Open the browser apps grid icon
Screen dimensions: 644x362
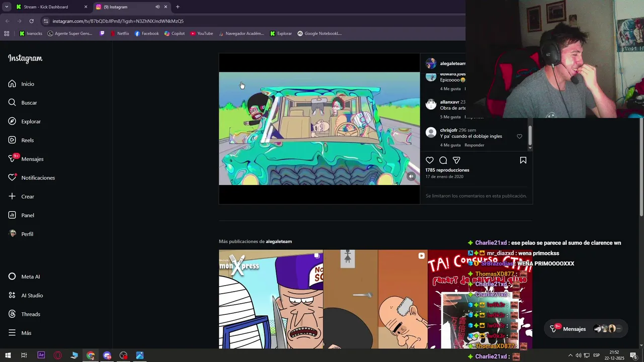coord(7,34)
